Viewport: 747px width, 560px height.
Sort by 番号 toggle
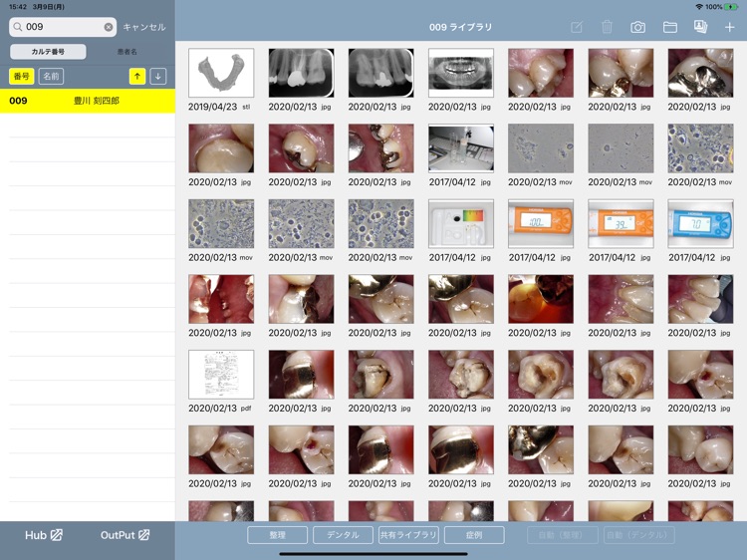(x=22, y=77)
